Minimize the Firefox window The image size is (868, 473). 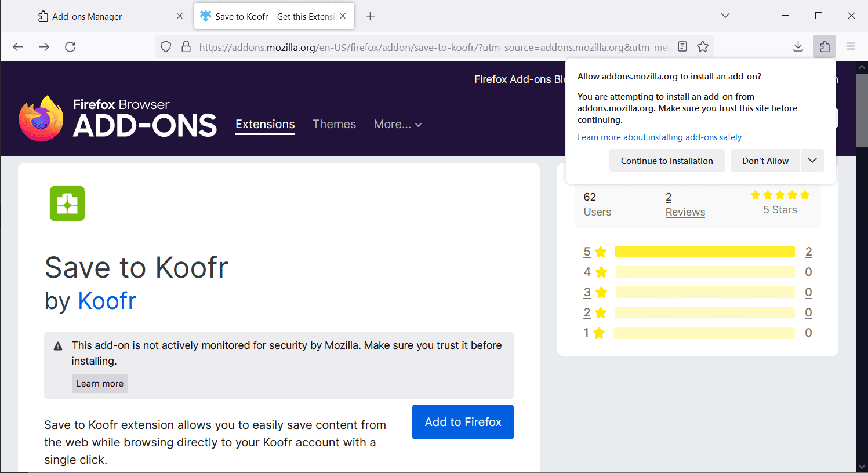[786, 16]
